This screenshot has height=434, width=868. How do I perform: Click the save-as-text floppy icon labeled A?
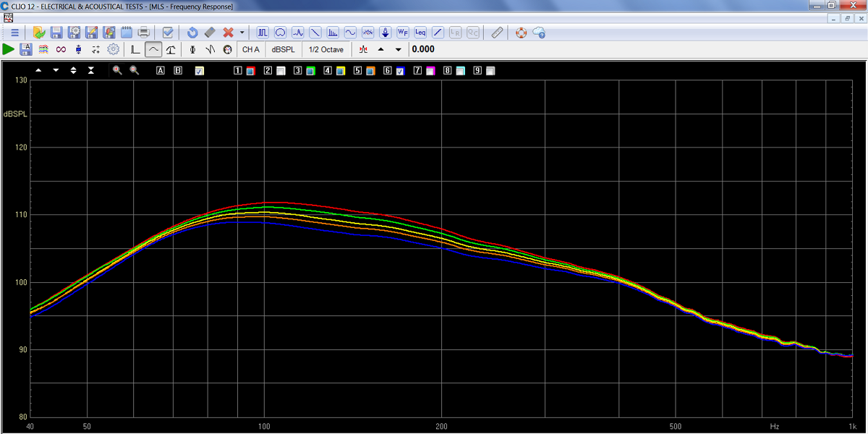26,49
